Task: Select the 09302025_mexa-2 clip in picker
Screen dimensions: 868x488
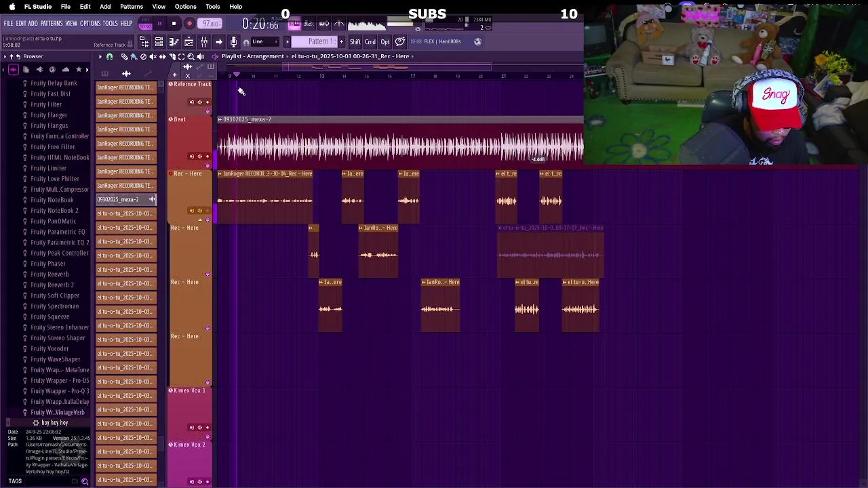Action: [126, 199]
